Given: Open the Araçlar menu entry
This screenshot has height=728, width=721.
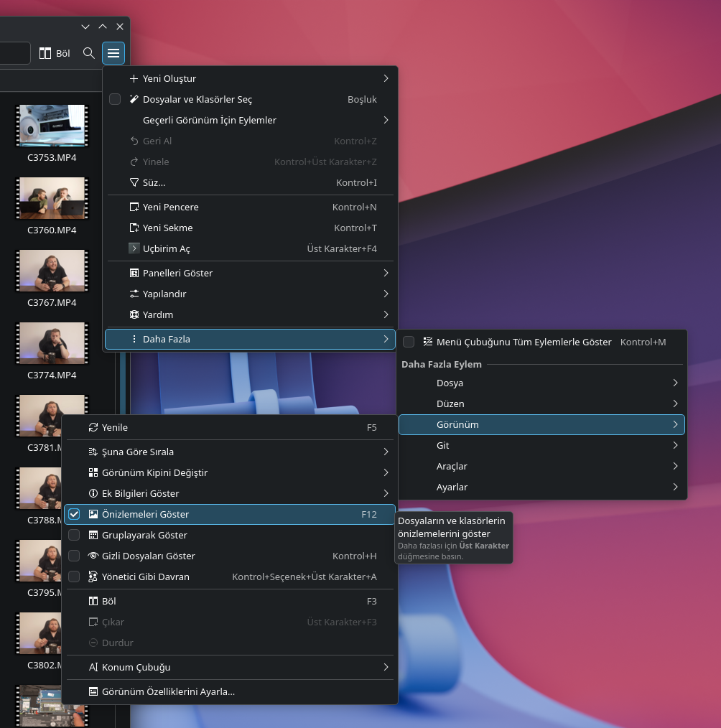Looking at the screenshot, I should pos(541,466).
